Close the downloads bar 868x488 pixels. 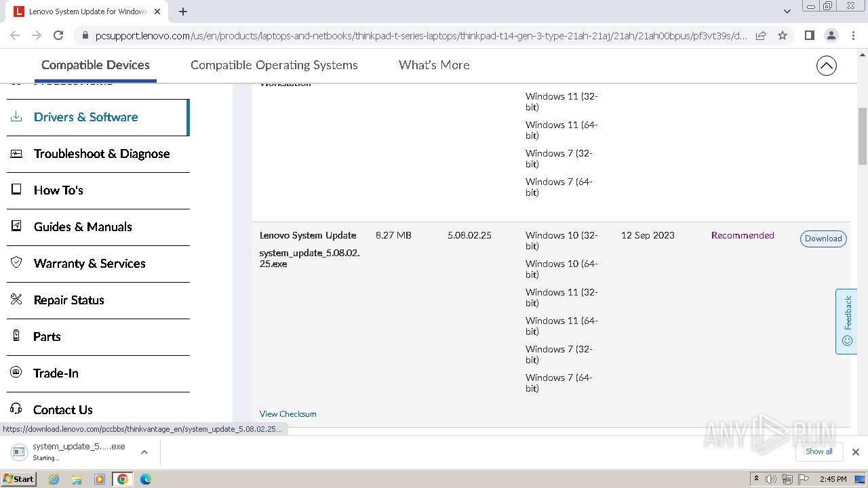(x=856, y=451)
